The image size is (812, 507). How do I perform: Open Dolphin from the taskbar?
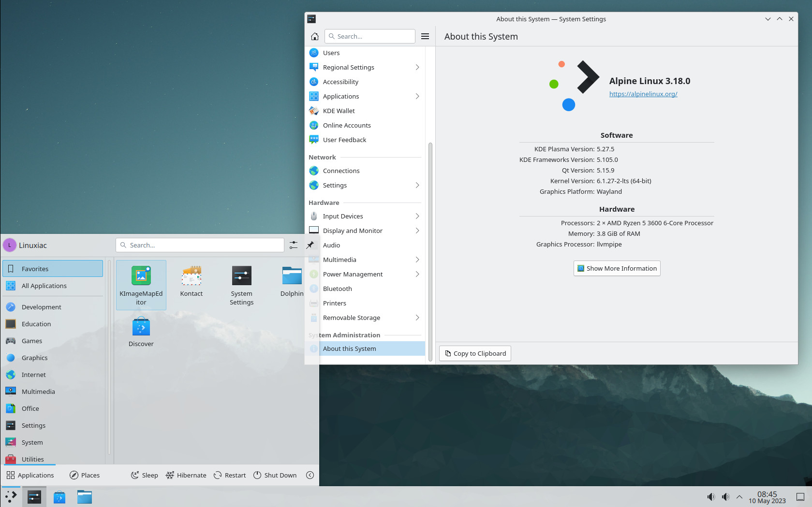[85, 497]
